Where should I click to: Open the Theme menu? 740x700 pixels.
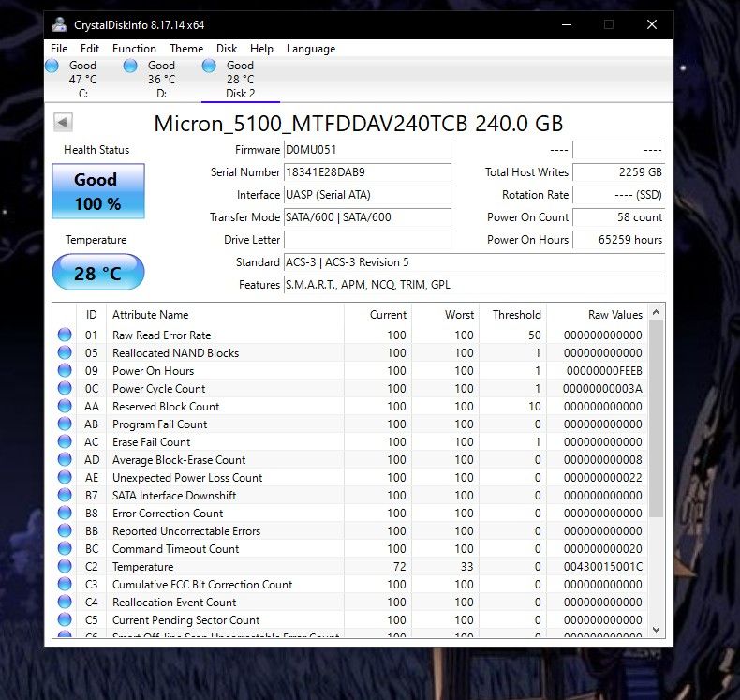186,49
